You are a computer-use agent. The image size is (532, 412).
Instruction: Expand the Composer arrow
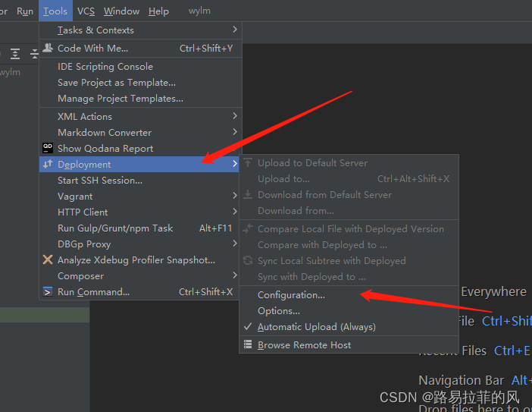(235, 275)
